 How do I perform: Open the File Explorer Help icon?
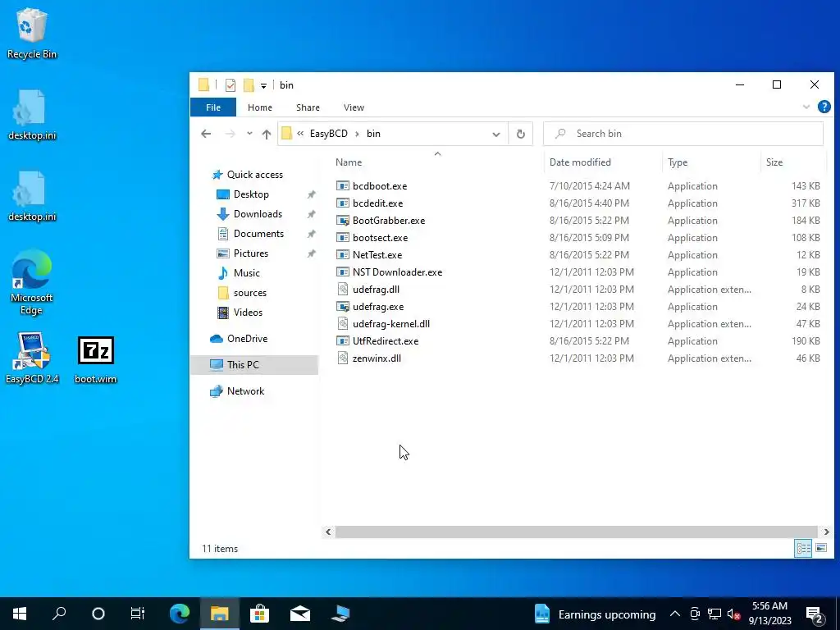pos(824,107)
